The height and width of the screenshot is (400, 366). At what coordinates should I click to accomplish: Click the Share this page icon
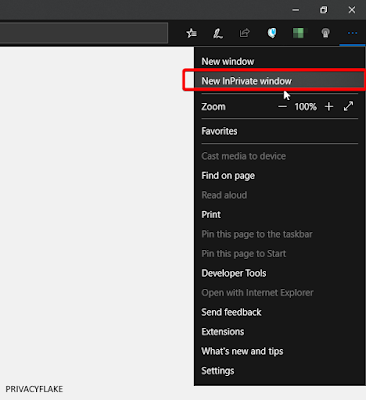click(245, 33)
